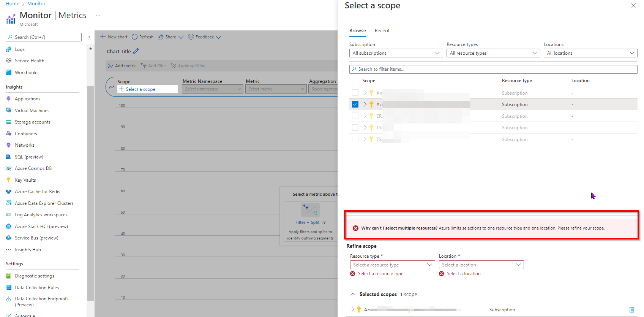Open the Resource types filter dropdown
This screenshot has height=317, width=644.
(493, 53)
